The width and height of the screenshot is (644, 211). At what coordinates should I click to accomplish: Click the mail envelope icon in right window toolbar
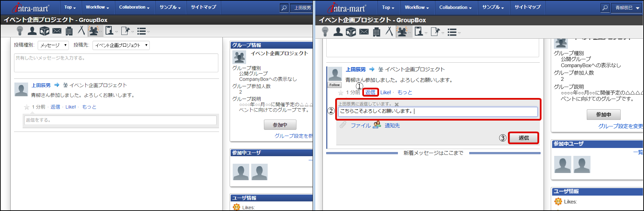[364, 32]
